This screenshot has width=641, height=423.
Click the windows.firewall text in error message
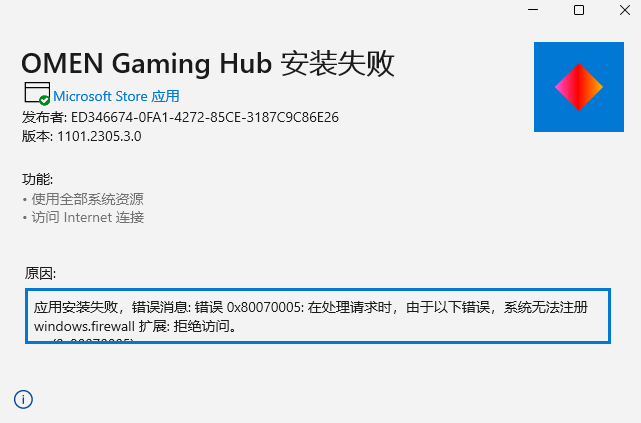coord(84,327)
